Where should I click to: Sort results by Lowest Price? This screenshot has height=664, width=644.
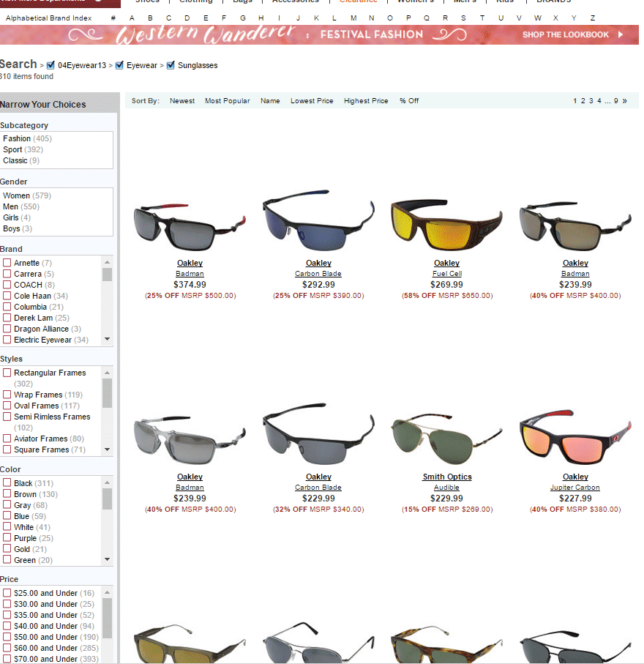pyautogui.click(x=312, y=101)
